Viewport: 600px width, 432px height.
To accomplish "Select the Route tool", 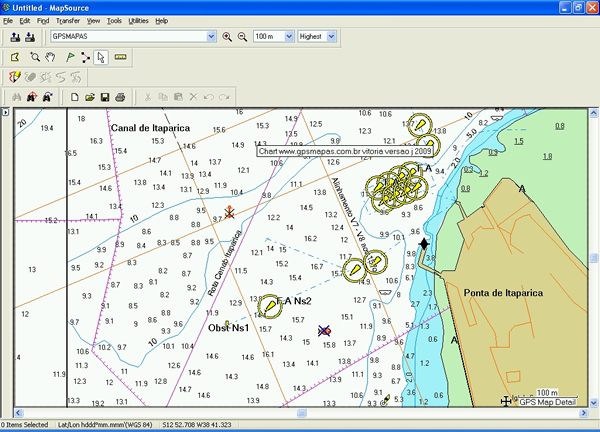I will pos(84,57).
